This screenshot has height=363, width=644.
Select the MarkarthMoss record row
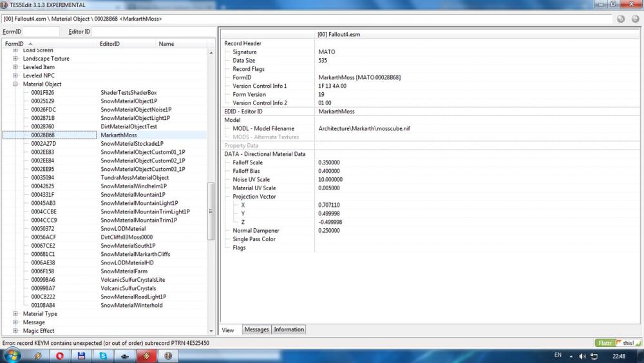(x=105, y=135)
